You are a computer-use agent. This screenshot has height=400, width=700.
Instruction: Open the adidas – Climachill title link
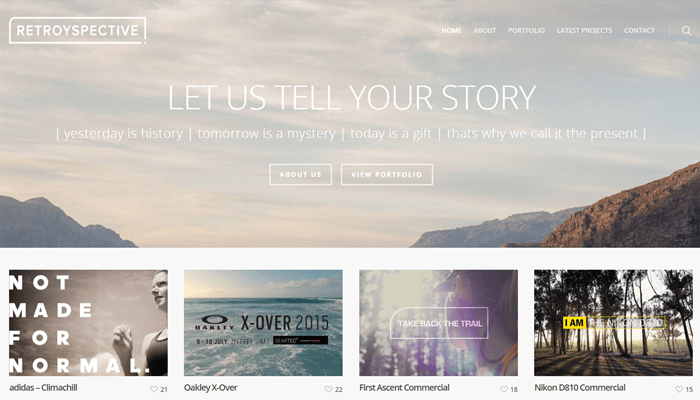click(43, 388)
